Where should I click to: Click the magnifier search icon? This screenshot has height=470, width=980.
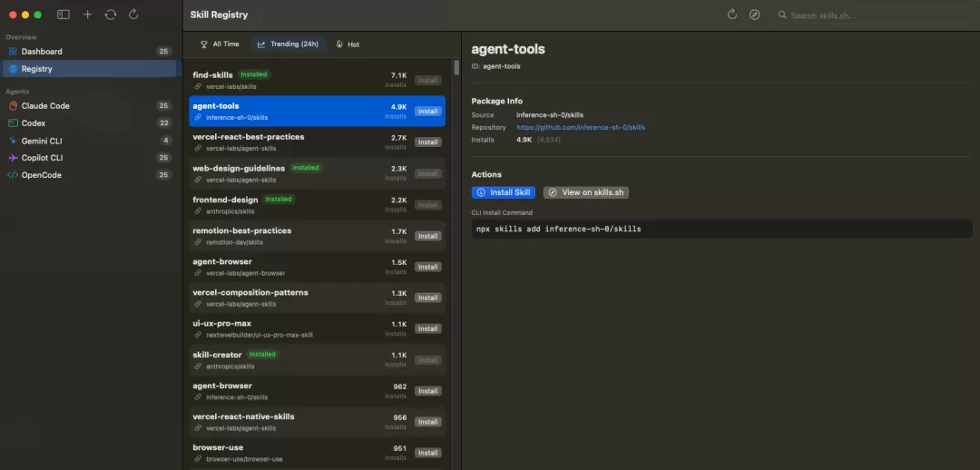point(782,15)
